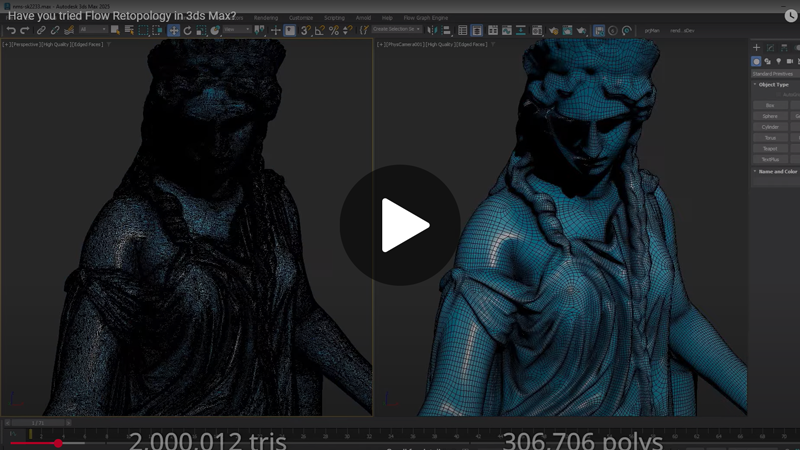Open the Schematic View icon
Screen dimensions: 800x450
520,31
